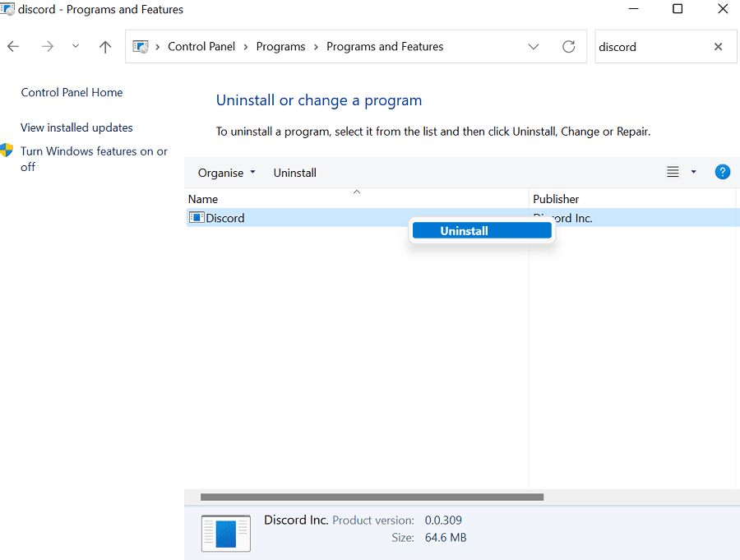Click the back navigation arrow
Image resolution: width=740 pixels, height=560 pixels.
[x=13, y=47]
